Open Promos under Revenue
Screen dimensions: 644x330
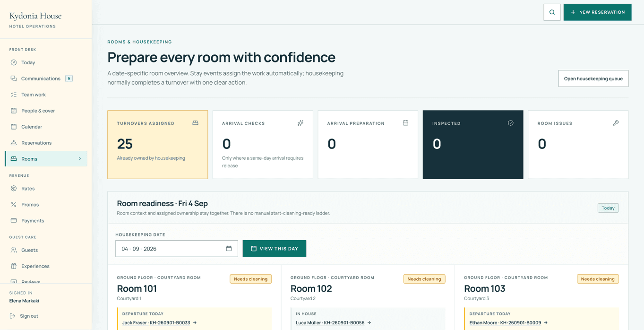[x=46, y=205]
